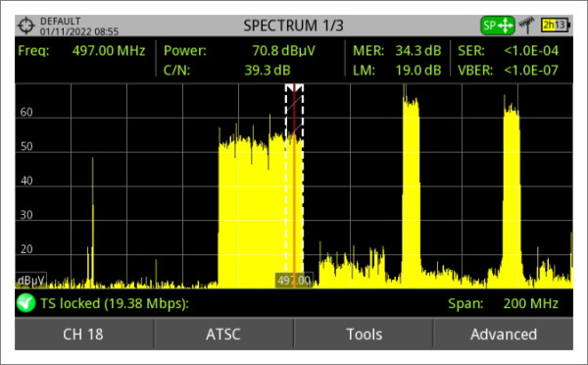Open the CH 18 channel menu

(x=83, y=335)
